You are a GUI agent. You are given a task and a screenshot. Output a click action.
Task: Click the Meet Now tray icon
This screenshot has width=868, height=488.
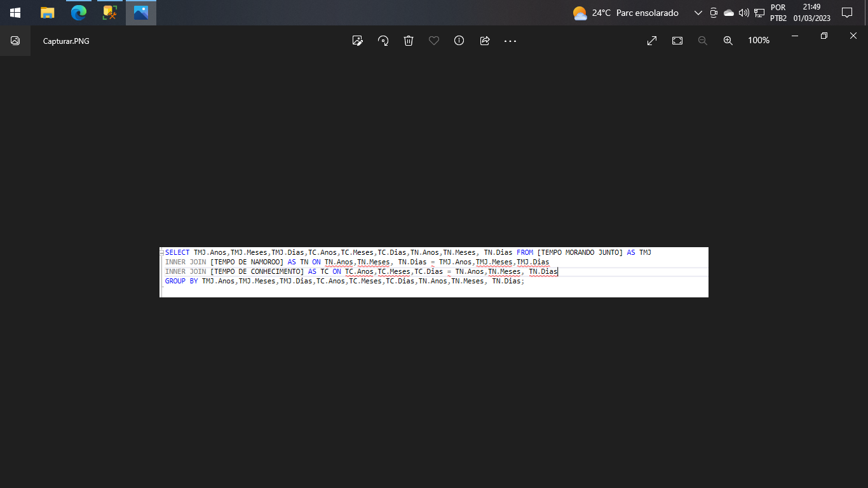point(714,13)
